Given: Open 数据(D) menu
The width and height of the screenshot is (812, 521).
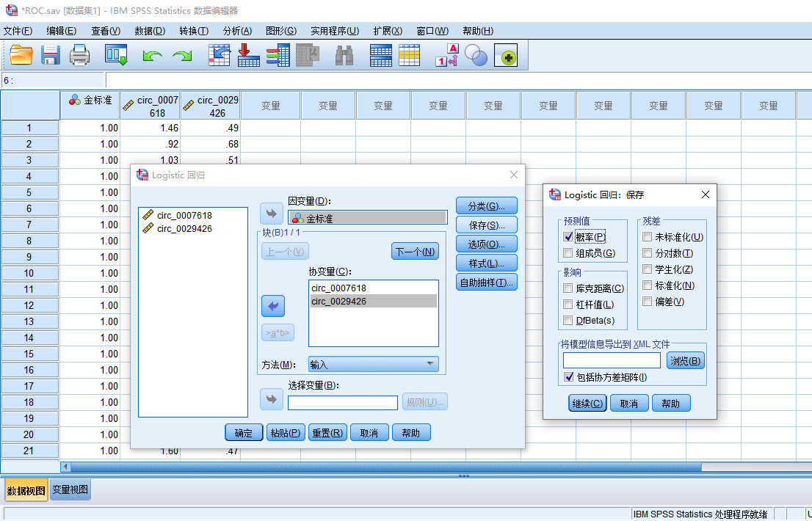Looking at the screenshot, I should (150, 31).
